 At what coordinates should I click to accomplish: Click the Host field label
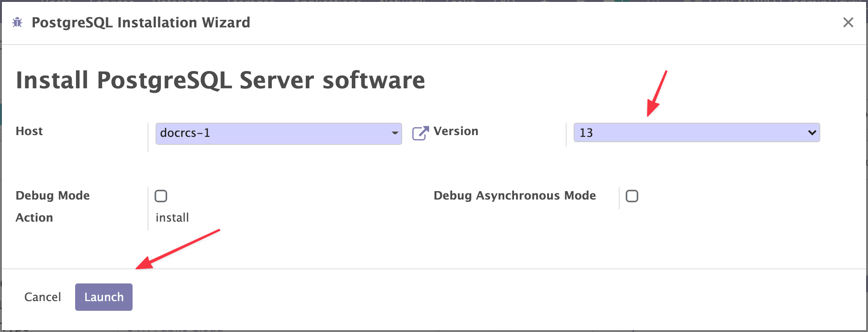[29, 131]
